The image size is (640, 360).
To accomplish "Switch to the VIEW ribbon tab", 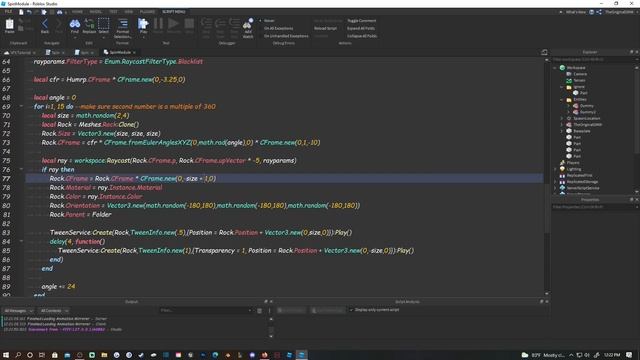I will coord(129,12).
